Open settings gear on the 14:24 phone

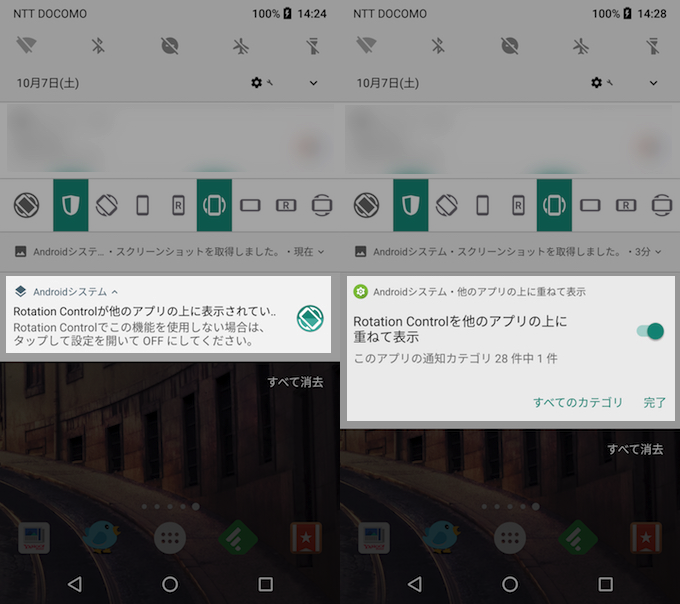[261, 83]
